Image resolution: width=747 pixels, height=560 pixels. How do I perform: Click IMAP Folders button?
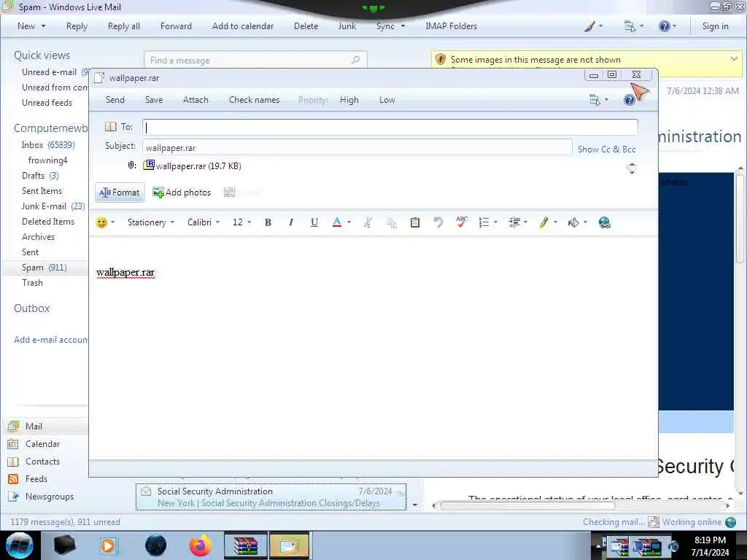tap(451, 26)
